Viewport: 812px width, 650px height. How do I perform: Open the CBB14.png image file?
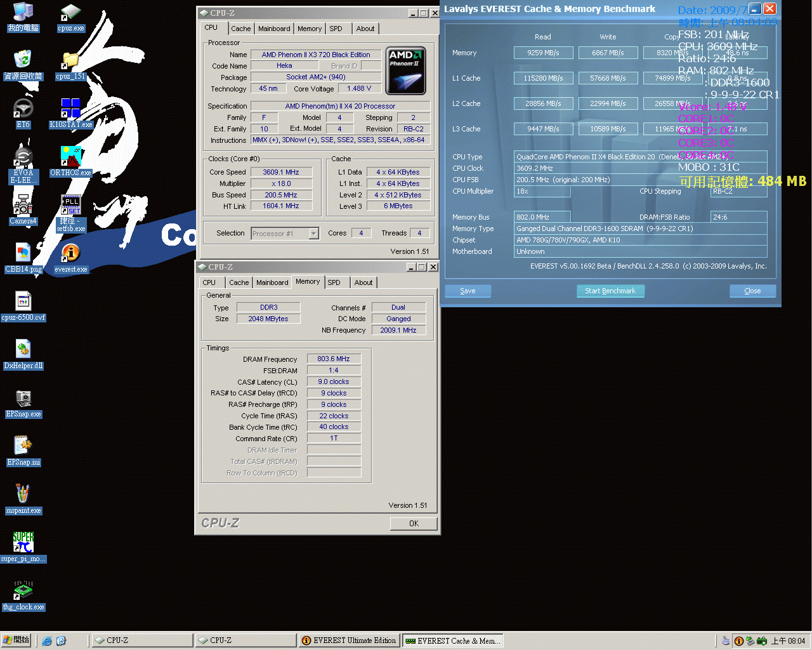[23, 258]
